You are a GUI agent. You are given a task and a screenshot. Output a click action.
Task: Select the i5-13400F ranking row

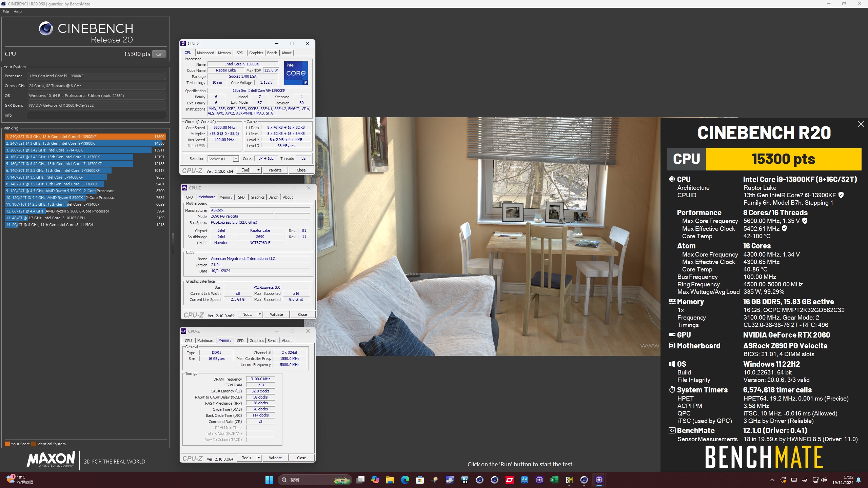[85, 204]
